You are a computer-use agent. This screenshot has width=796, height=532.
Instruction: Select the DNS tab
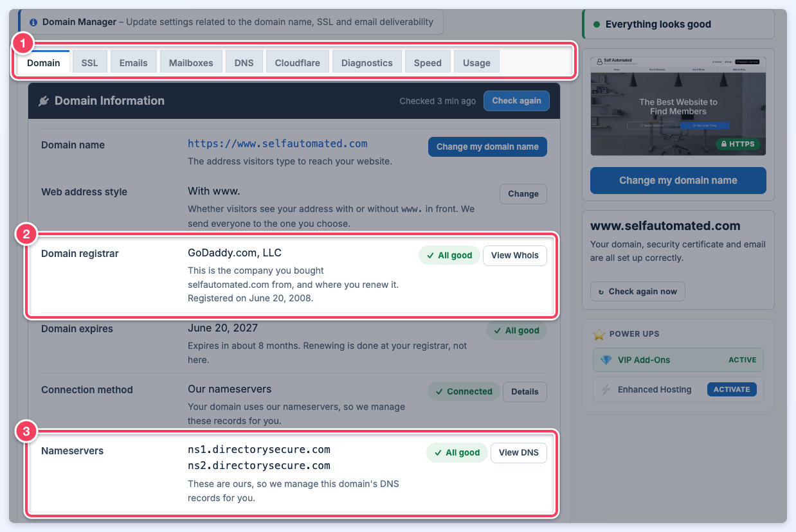click(244, 62)
